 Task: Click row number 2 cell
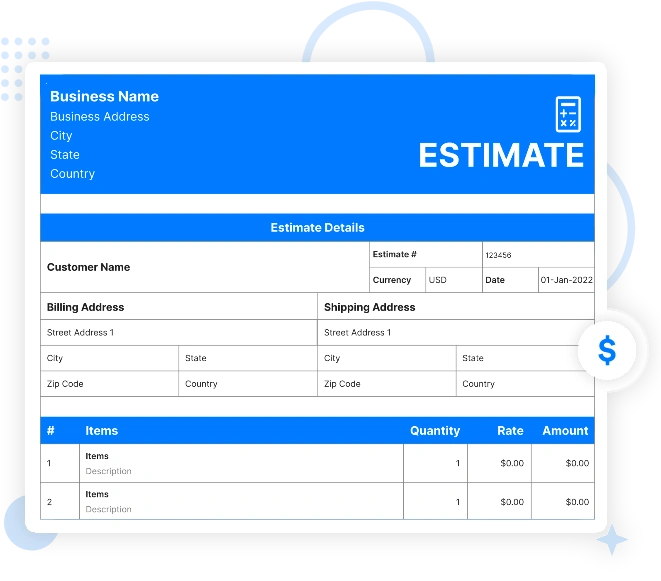pyautogui.click(x=60, y=502)
